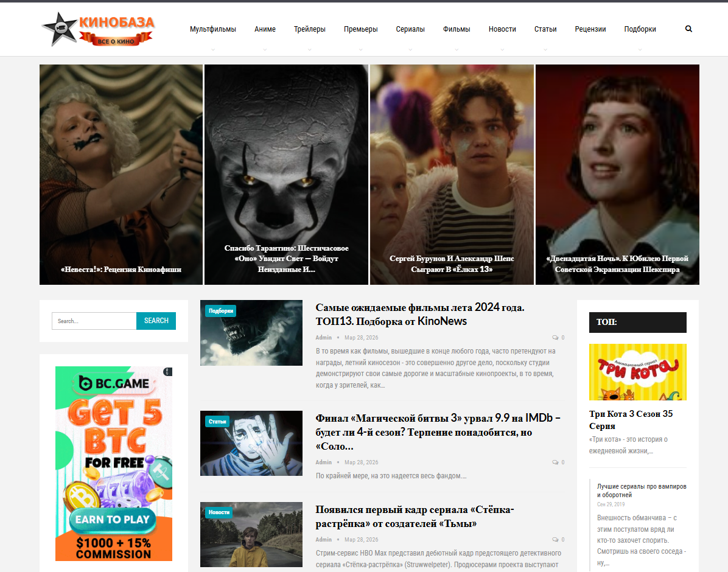Open the Мультфильмы menu

pos(212,29)
